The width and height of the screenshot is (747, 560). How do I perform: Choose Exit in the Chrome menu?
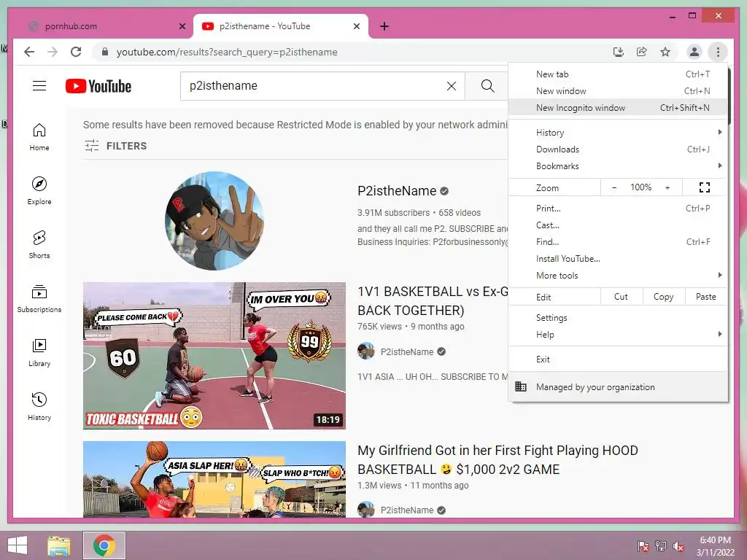(x=618, y=359)
